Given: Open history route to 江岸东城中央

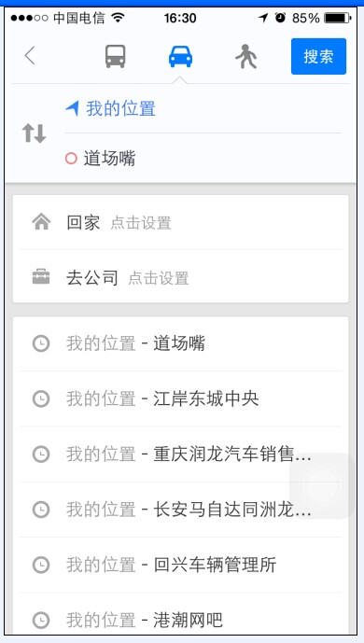Looking at the screenshot, I should click(x=180, y=399).
